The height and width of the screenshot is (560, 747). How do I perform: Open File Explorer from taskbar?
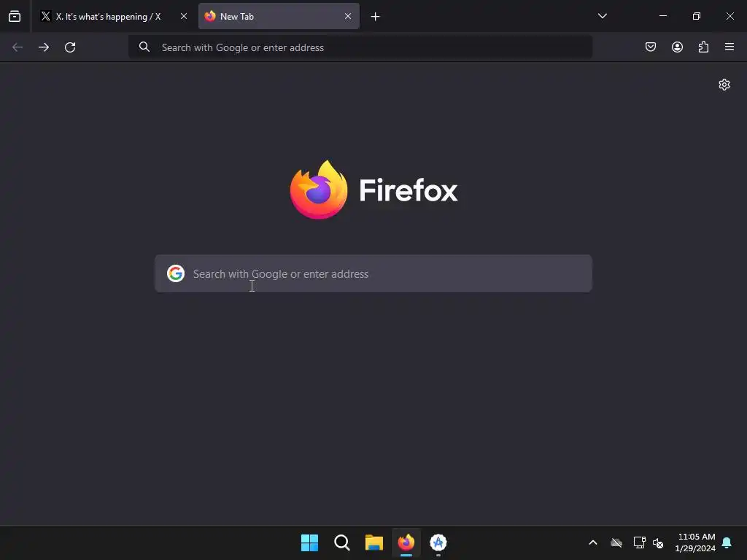point(374,542)
